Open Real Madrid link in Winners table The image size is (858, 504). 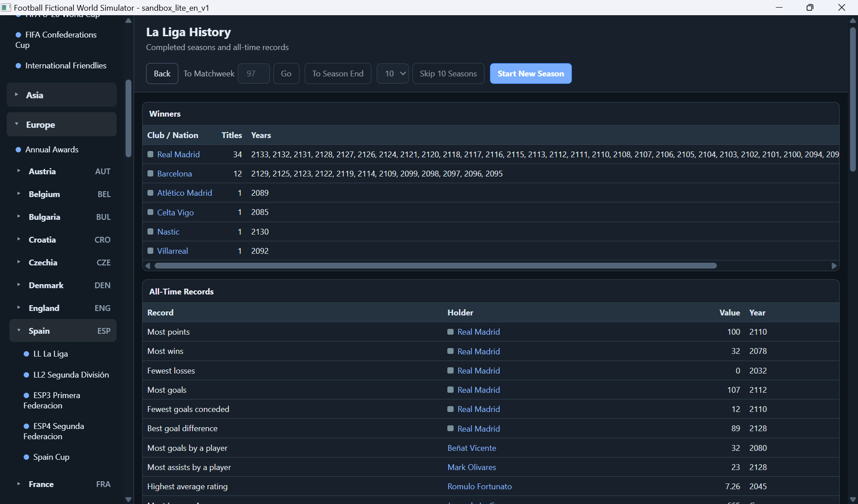(x=178, y=154)
